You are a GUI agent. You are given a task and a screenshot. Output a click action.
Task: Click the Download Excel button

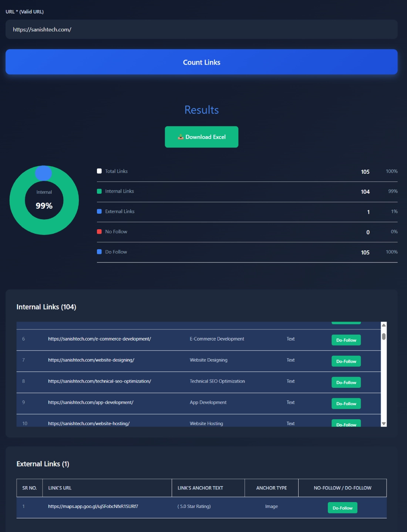tap(201, 136)
